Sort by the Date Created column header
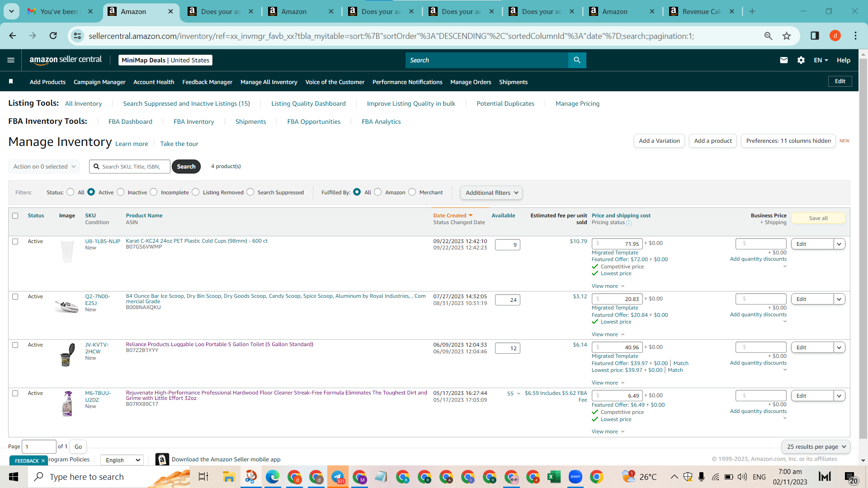The image size is (868, 488). (x=453, y=216)
